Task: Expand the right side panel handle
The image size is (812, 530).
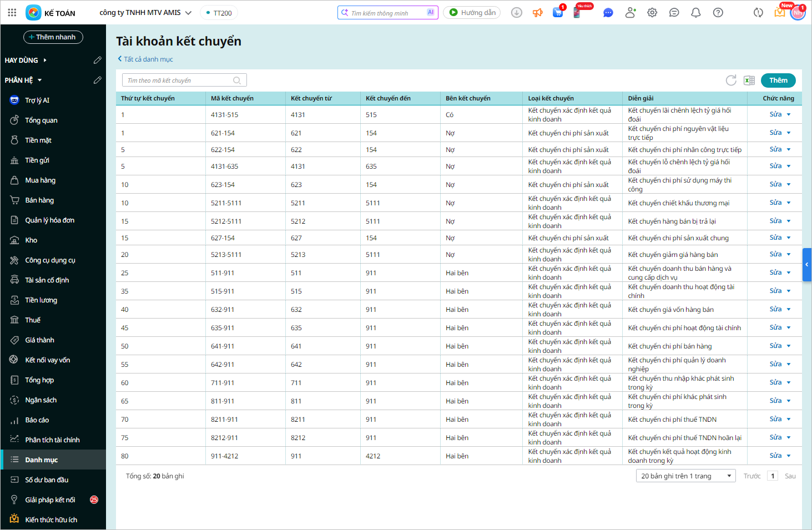Action: [807, 265]
